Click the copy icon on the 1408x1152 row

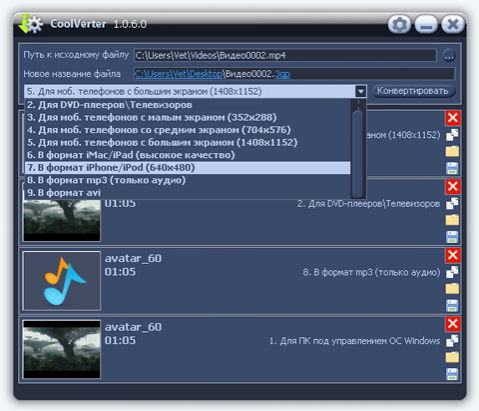pyautogui.click(x=452, y=135)
